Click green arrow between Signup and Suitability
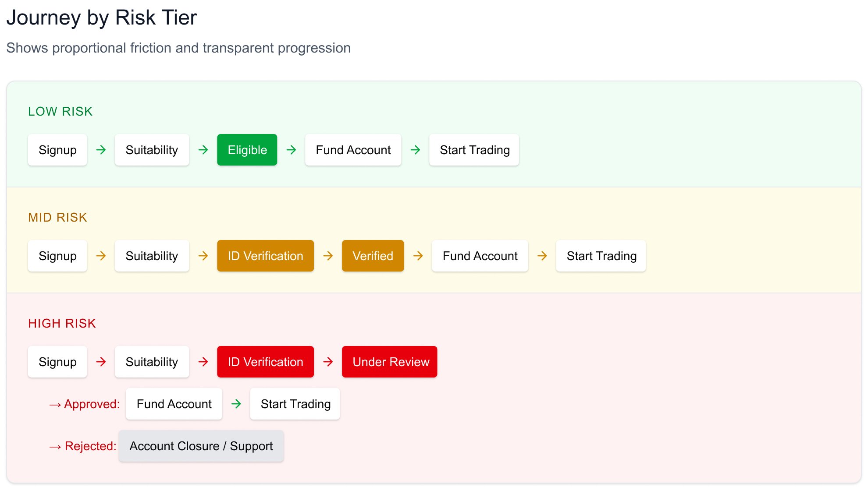 [101, 150]
